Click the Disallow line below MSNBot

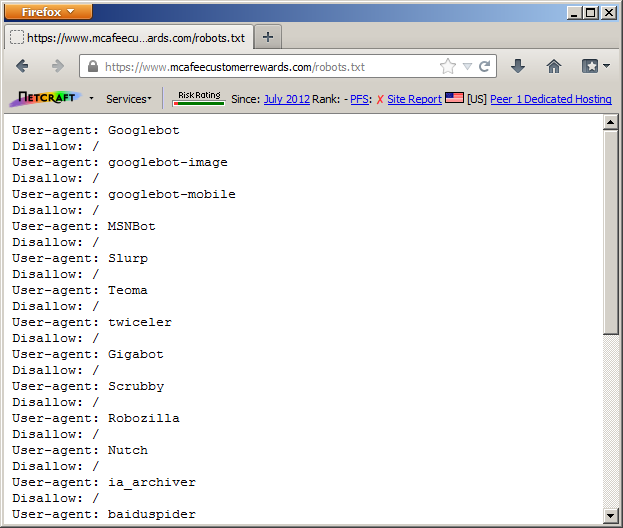pos(56,242)
